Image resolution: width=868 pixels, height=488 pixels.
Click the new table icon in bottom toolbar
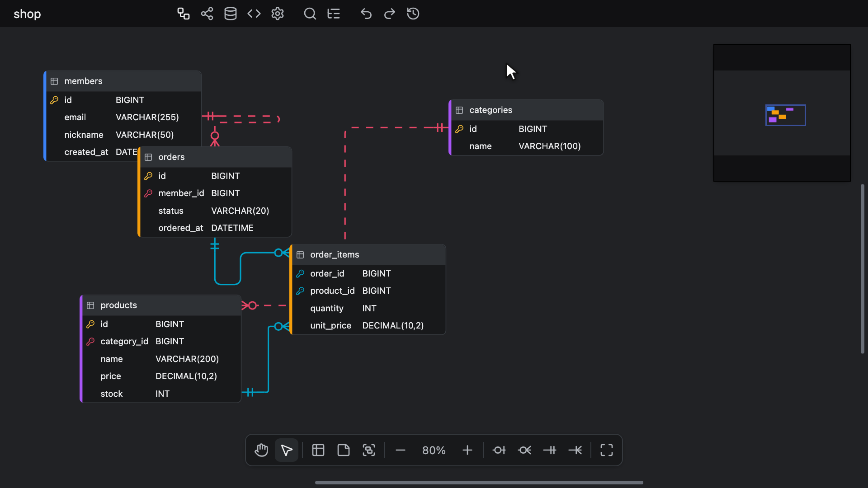click(318, 450)
